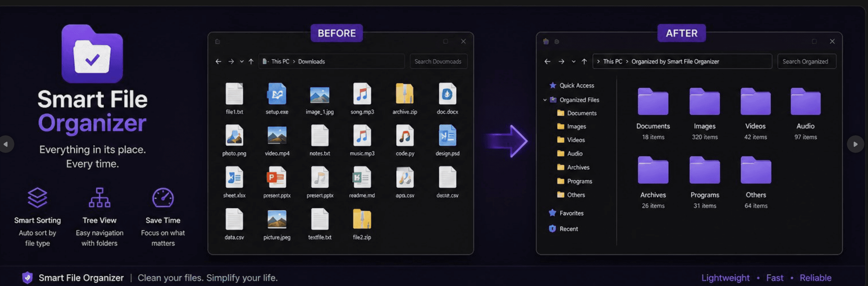Show the previous carousel slide
Screen dimensions: 868x286
[6, 144]
